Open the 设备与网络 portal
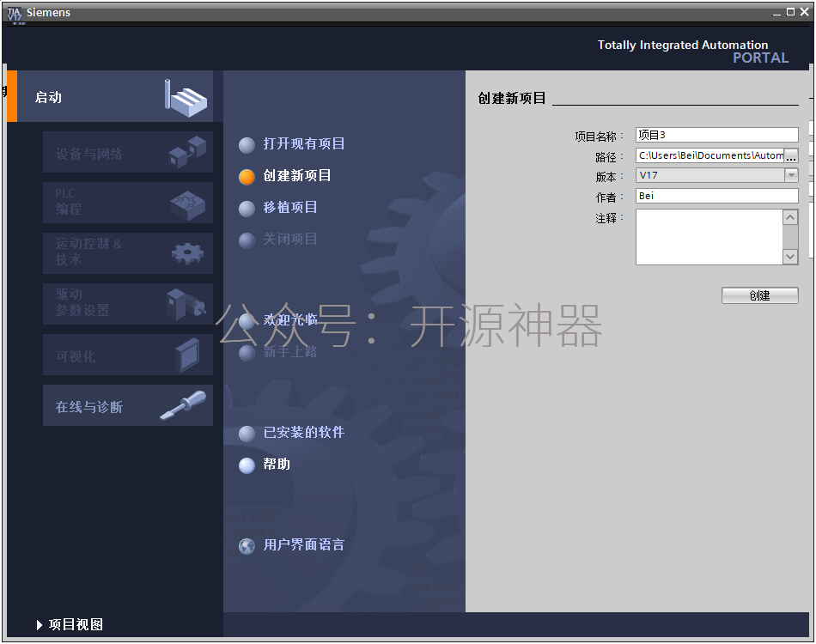Viewport: 816px width, 644px height. [128, 152]
